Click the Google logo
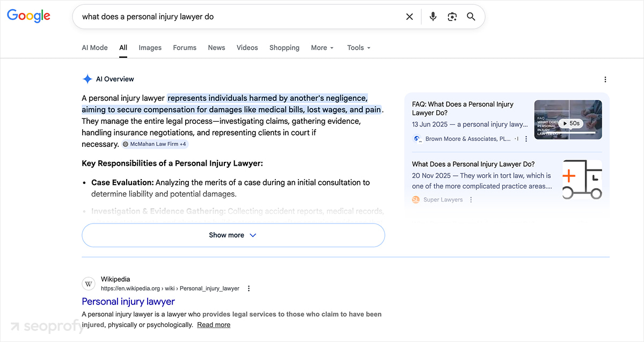This screenshot has width=644, height=342. point(28,16)
